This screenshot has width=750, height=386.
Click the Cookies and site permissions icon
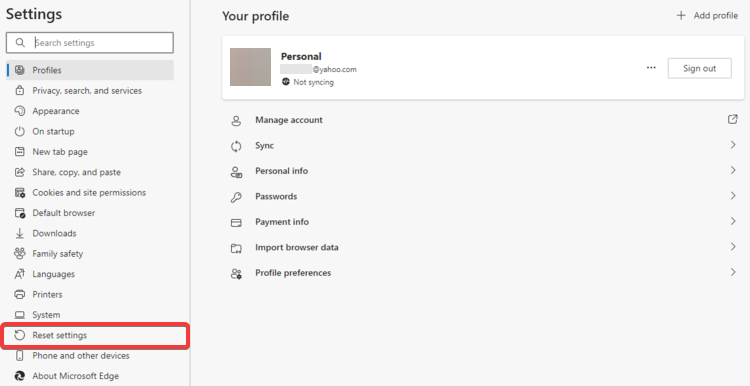pyautogui.click(x=20, y=193)
